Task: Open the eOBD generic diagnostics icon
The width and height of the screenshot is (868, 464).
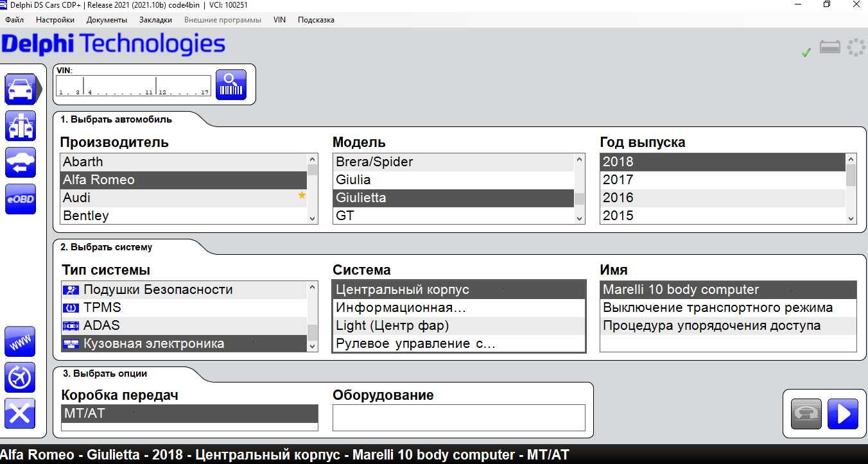Action: 21,199
